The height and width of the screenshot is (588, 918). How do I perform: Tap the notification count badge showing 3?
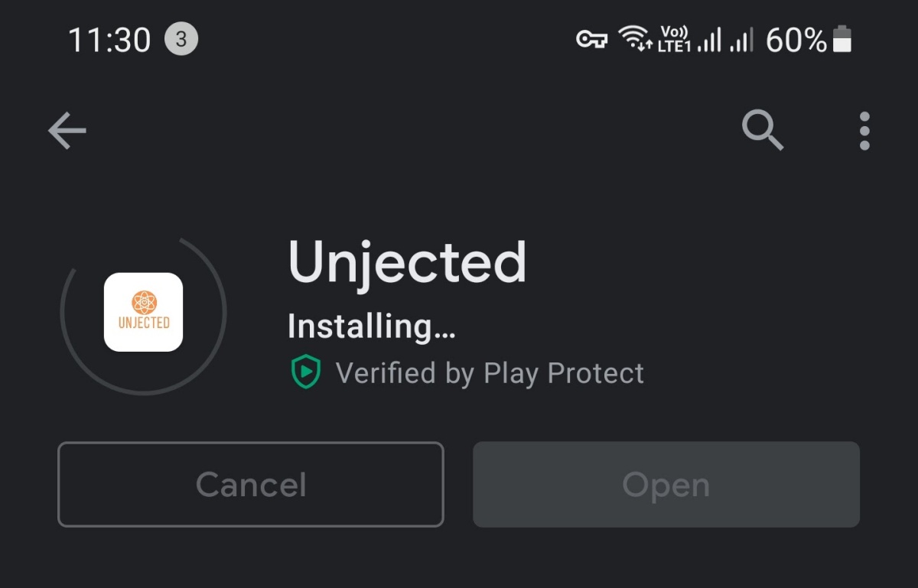pyautogui.click(x=181, y=39)
